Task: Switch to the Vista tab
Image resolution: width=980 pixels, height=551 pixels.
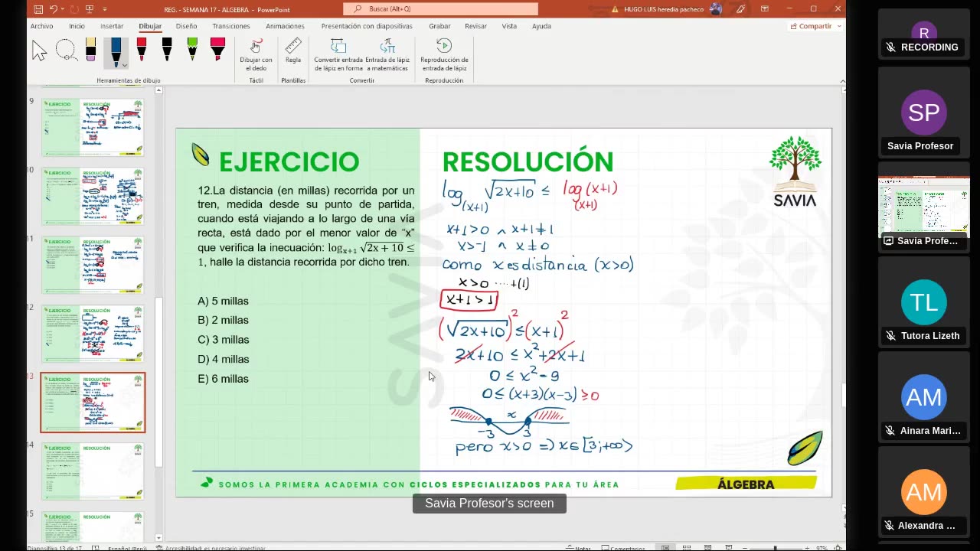Action: tap(509, 26)
